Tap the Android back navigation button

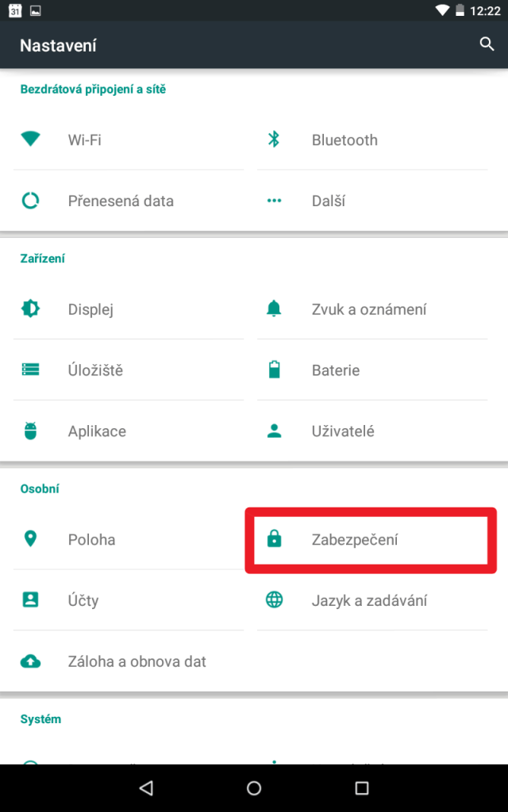[x=146, y=788]
